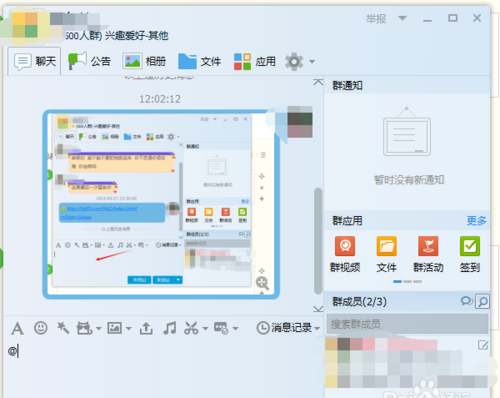This screenshot has width=500, height=398.
Task: Open the 公告 announcements tab
Action: (x=89, y=61)
